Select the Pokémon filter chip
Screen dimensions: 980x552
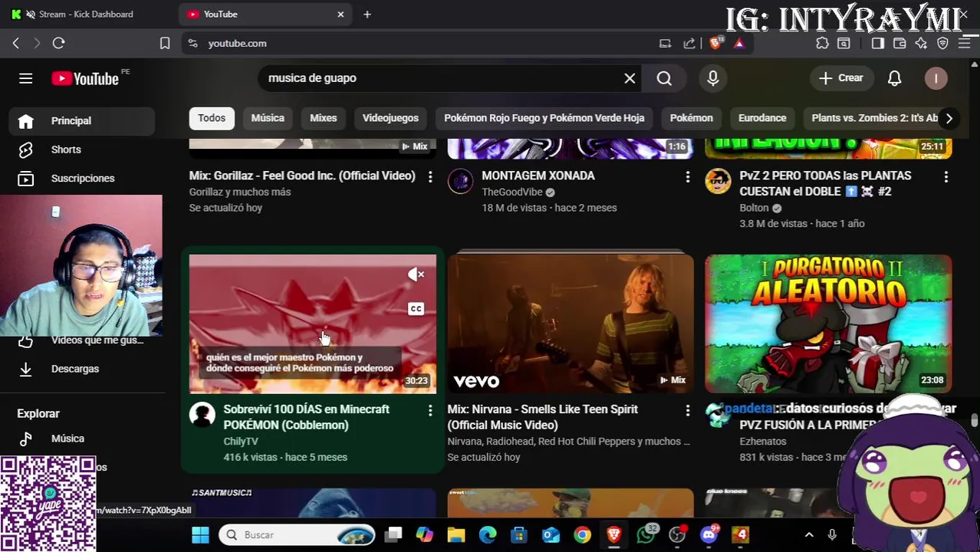pos(691,118)
